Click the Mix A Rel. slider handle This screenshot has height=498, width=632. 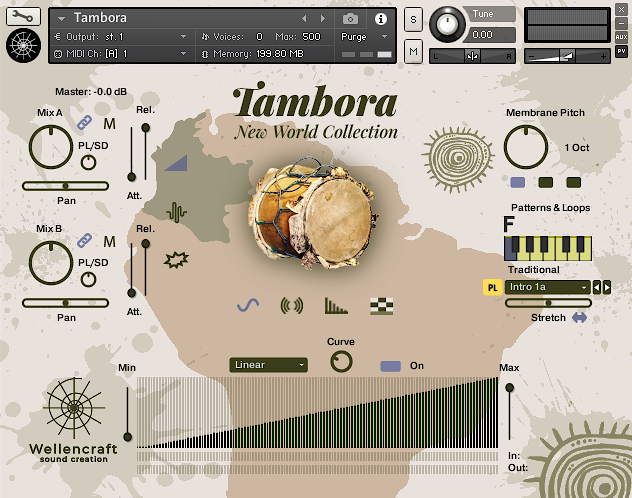point(146,128)
